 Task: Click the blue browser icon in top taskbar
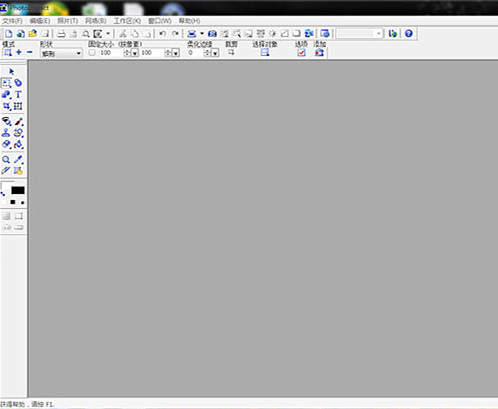172,9
